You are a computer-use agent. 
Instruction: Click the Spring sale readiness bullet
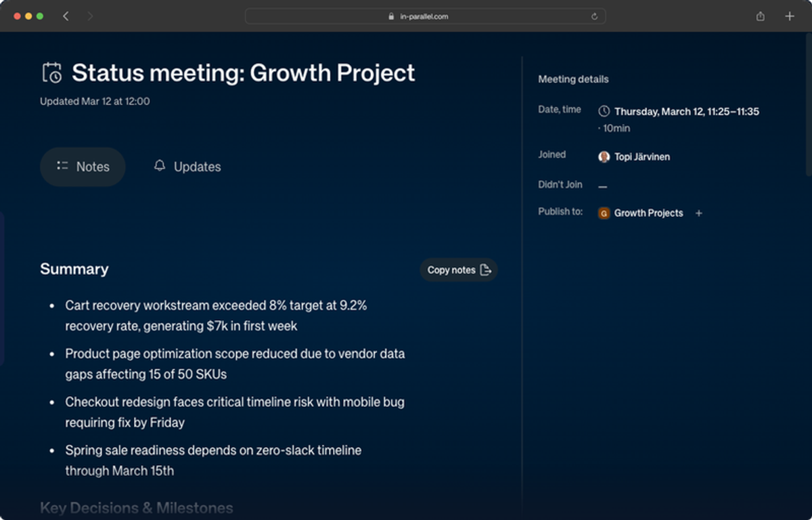[x=213, y=460]
